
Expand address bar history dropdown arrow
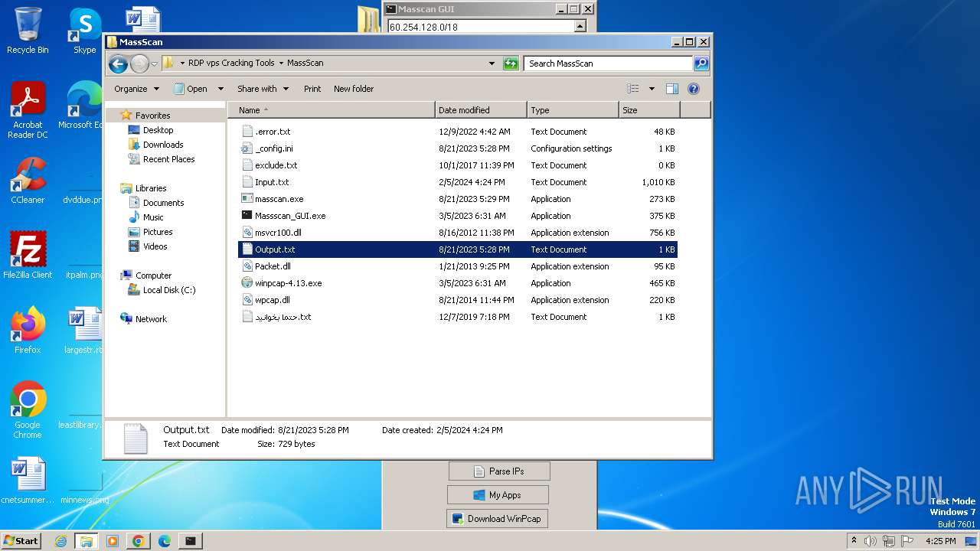[492, 64]
